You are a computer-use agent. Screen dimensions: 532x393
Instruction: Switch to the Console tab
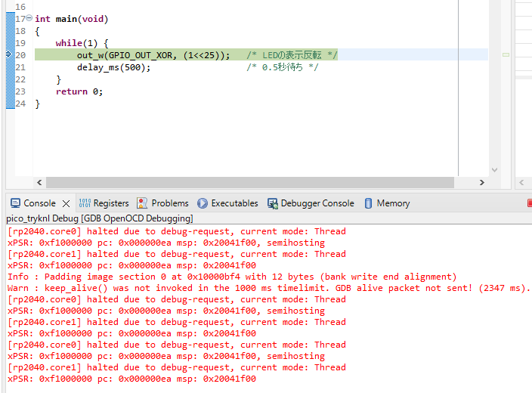tap(39, 203)
